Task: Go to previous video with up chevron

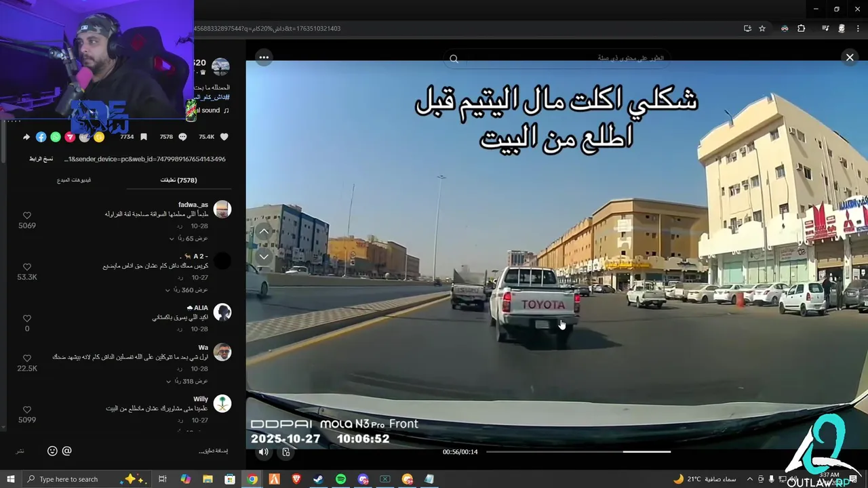Action: coord(264,231)
